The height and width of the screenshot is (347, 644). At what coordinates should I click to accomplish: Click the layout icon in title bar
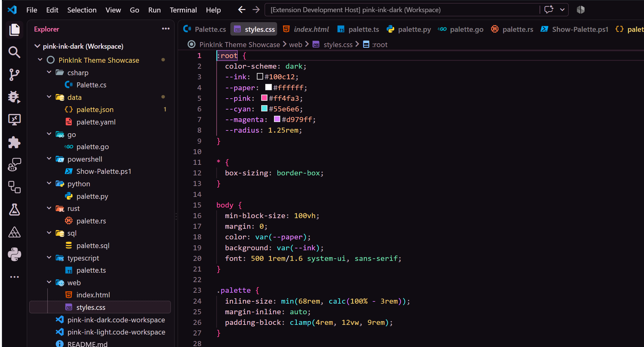coord(580,10)
